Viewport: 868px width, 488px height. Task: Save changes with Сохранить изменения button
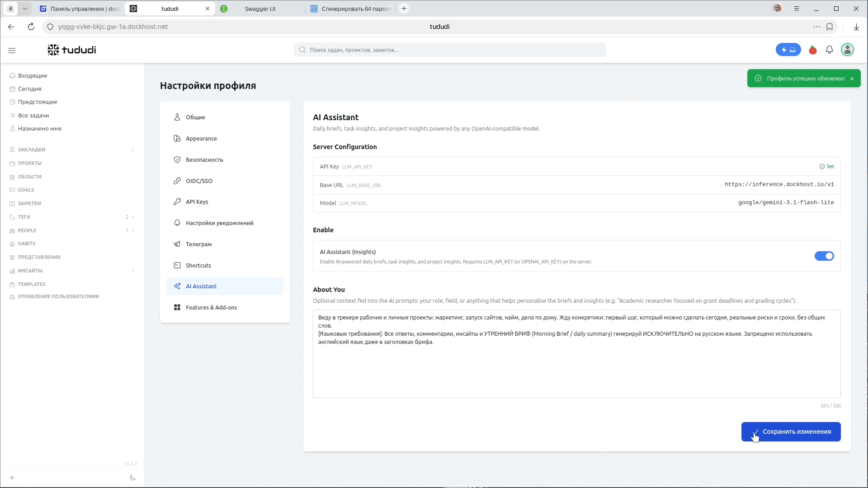(x=791, y=432)
